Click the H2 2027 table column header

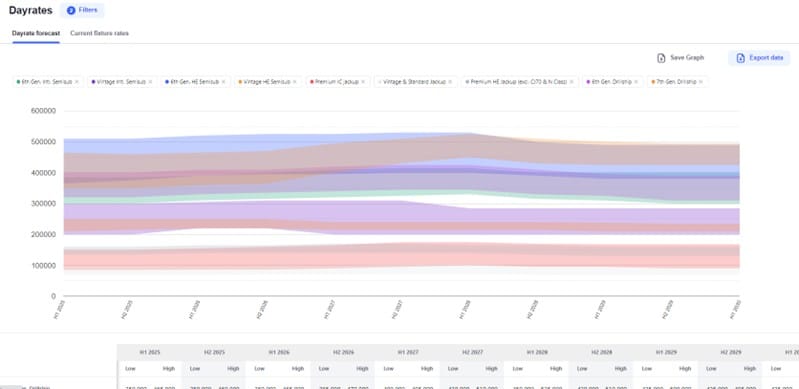[x=472, y=352]
